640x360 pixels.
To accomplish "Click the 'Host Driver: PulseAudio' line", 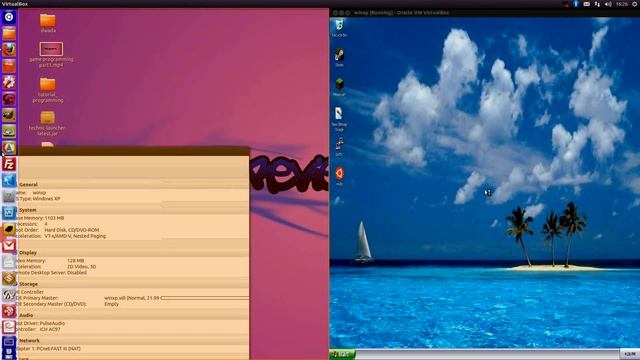I will tap(41, 323).
